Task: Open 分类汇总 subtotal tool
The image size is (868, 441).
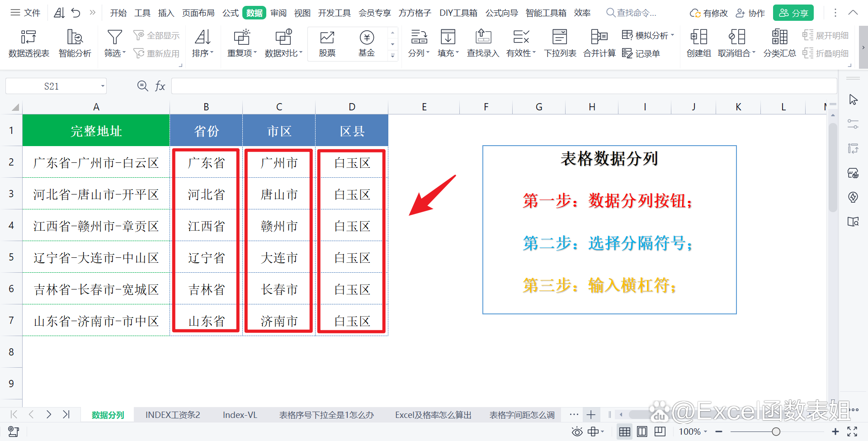Action: point(780,43)
